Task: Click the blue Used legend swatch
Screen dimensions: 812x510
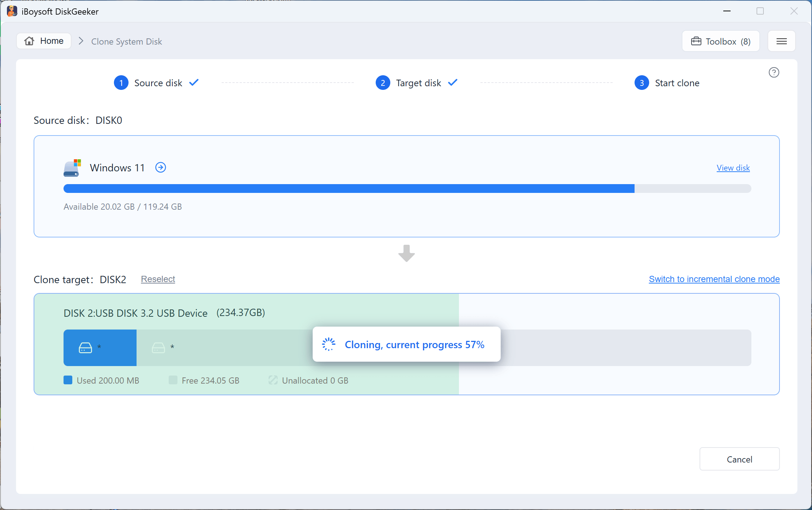Action: point(68,380)
